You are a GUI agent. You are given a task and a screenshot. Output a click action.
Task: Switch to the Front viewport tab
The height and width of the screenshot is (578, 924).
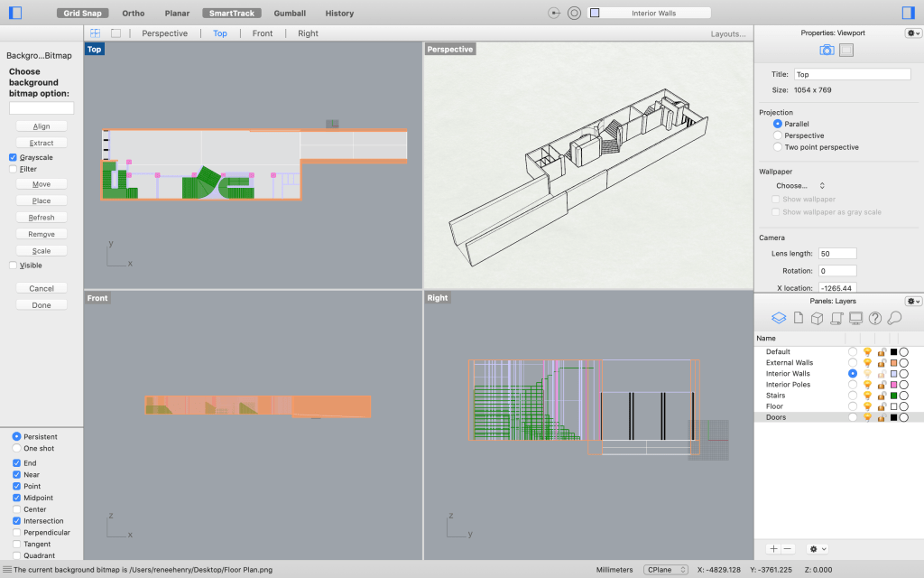(x=263, y=33)
